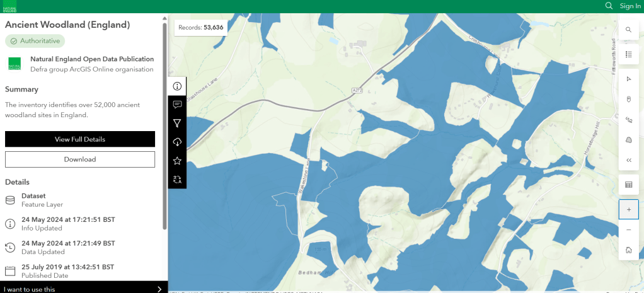The image size is (644, 293).
Task: Select the polygon shape selection tool
Action: click(x=628, y=139)
